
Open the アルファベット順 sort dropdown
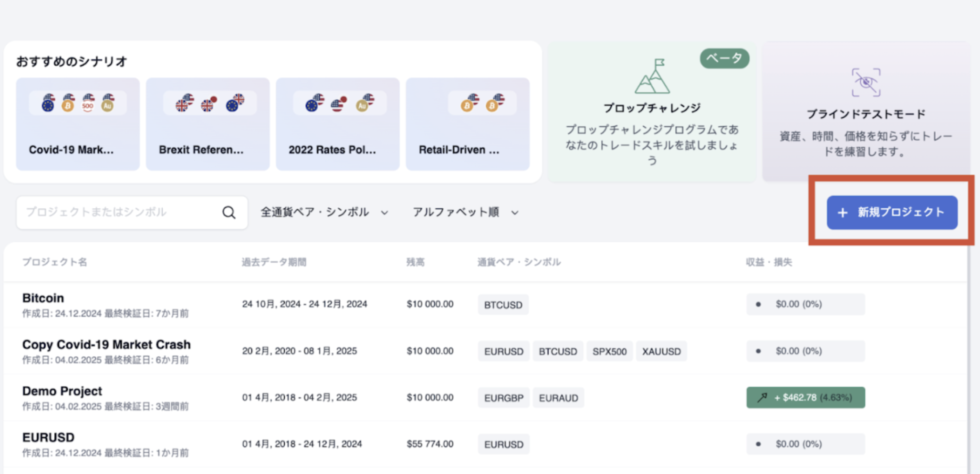pyautogui.click(x=465, y=212)
